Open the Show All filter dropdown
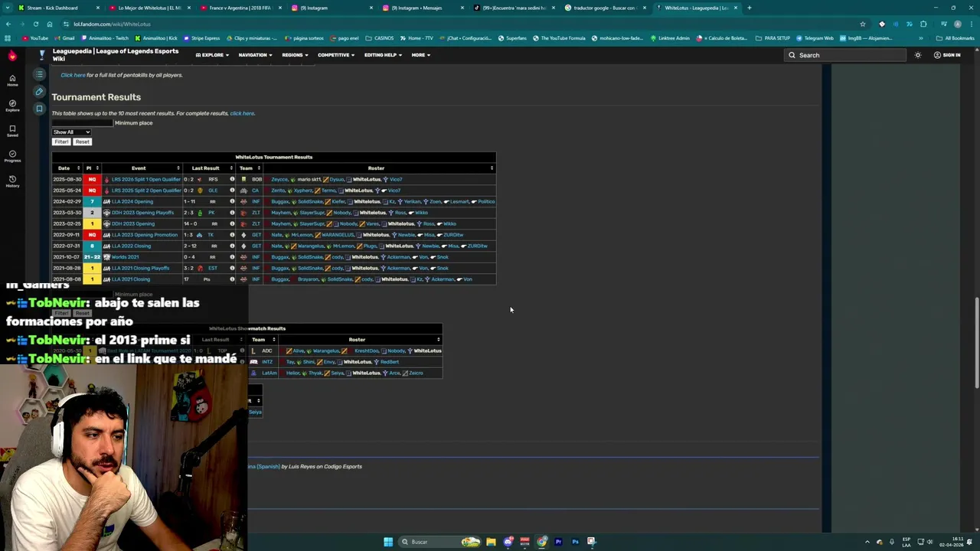Viewport: 980px width, 551px height. [71, 132]
